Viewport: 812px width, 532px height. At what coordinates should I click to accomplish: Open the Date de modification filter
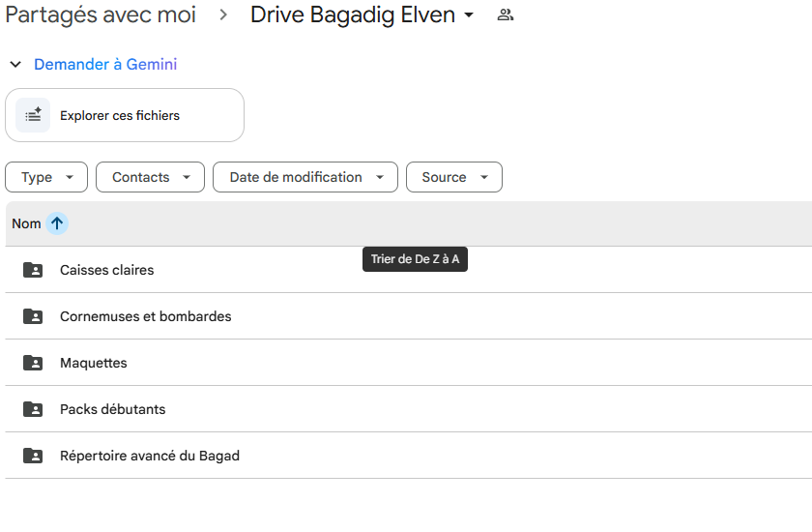pyautogui.click(x=305, y=177)
